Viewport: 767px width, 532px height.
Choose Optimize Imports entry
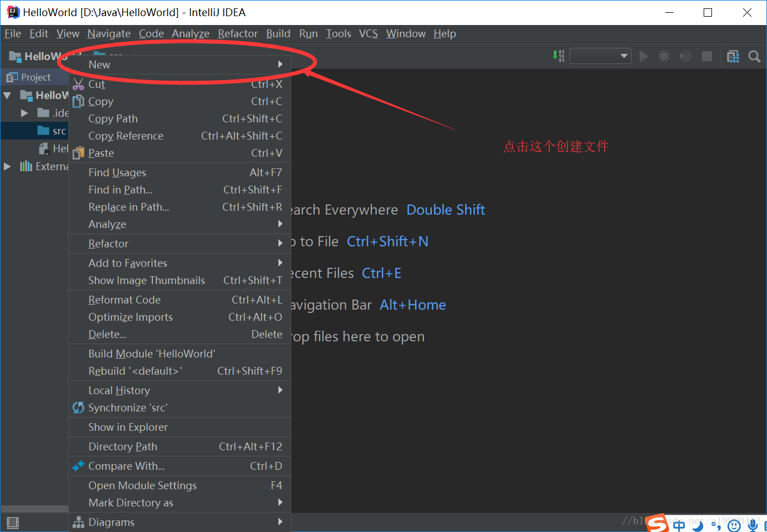click(180, 317)
